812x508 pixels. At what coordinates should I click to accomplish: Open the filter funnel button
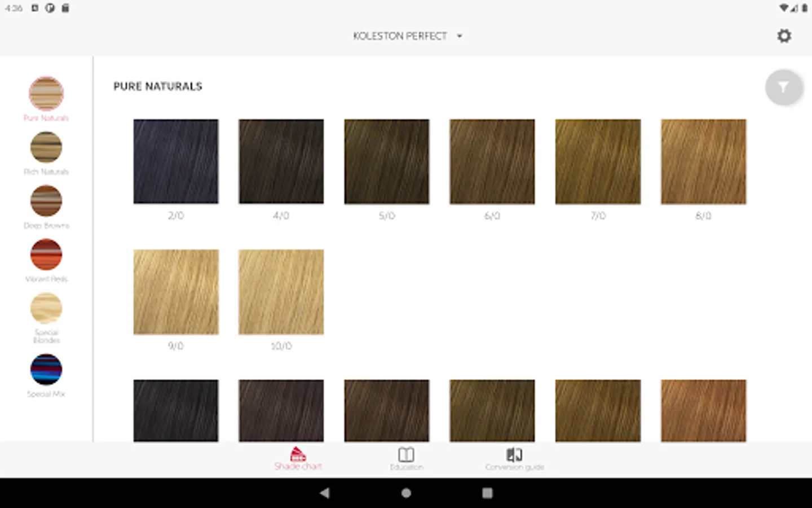783,87
